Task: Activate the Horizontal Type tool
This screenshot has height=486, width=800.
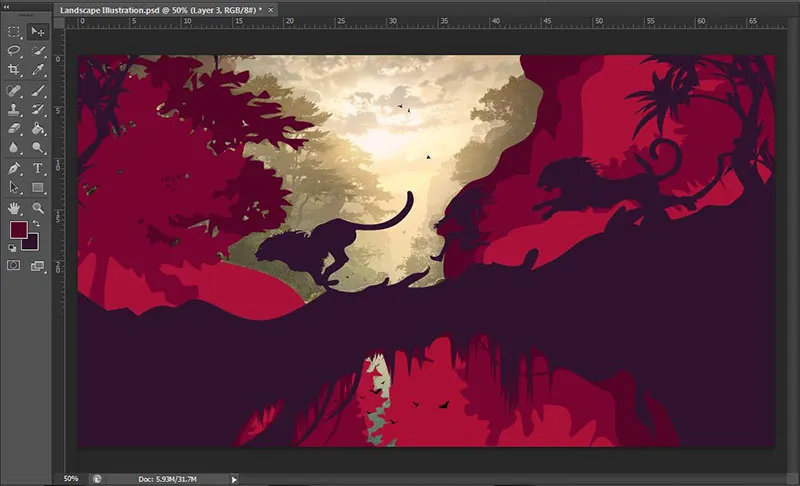Action: pyautogui.click(x=37, y=167)
